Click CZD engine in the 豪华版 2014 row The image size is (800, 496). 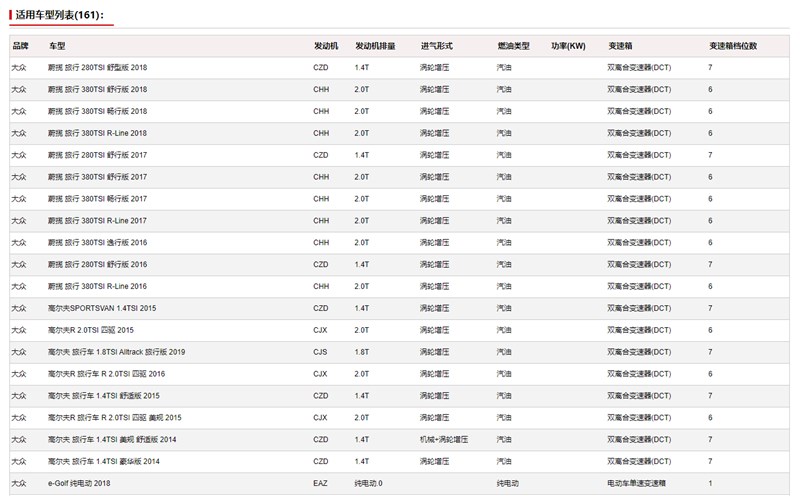(321, 462)
